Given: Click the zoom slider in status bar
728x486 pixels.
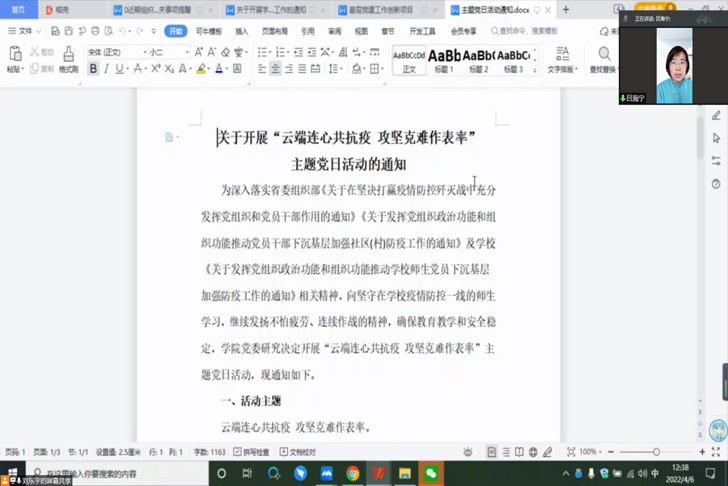Looking at the screenshot, I should [641, 452].
